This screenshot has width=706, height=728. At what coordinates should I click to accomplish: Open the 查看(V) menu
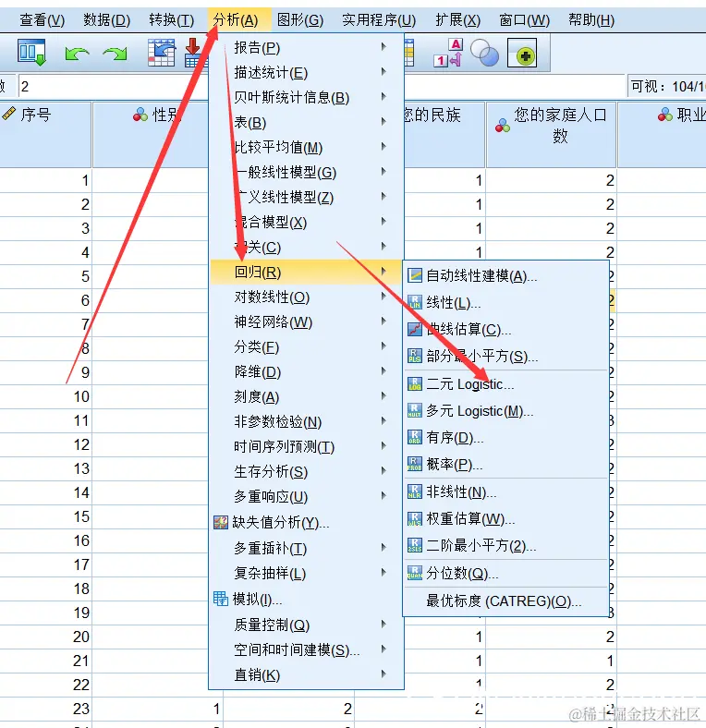(42, 20)
